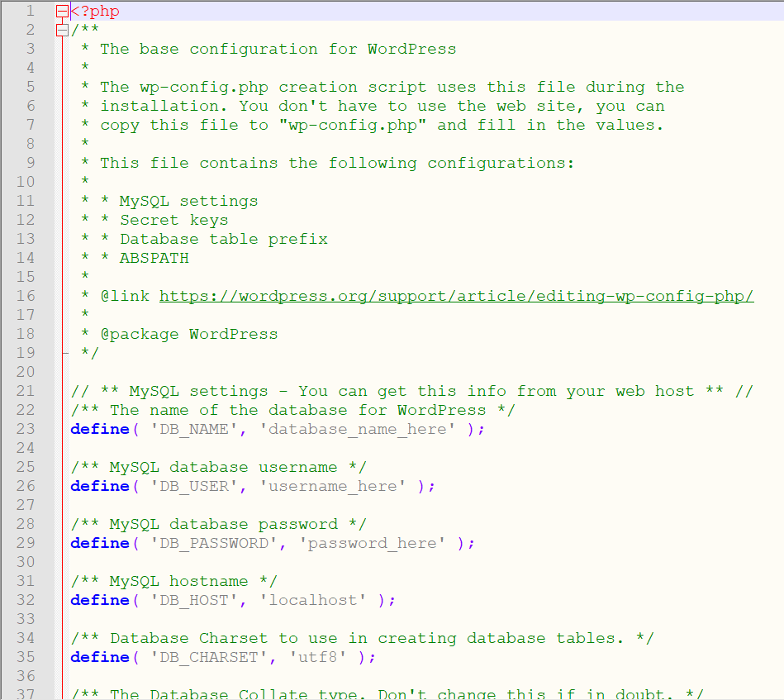Click the 'DB_HOST' constant string
Screen dimensions: 784x700
tap(193, 600)
